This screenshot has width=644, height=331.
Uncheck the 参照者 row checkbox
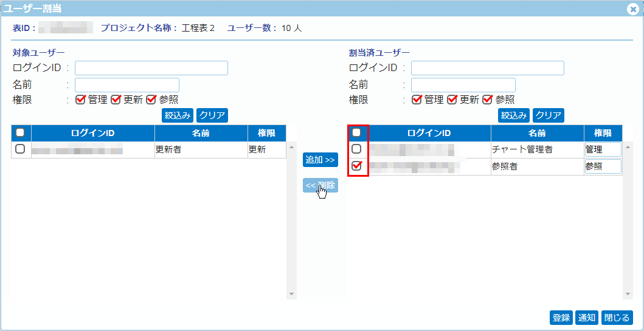coord(357,166)
